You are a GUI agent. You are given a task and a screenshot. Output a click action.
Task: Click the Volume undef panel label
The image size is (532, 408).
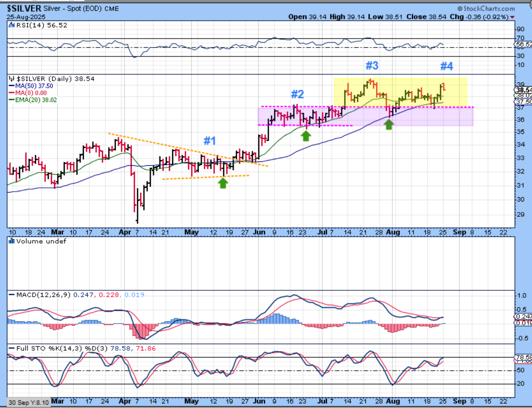[41, 241]
